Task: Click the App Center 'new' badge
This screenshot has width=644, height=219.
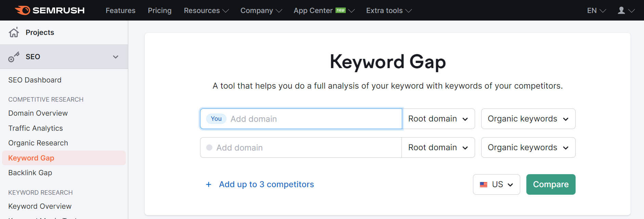Action: click(340, 10)
